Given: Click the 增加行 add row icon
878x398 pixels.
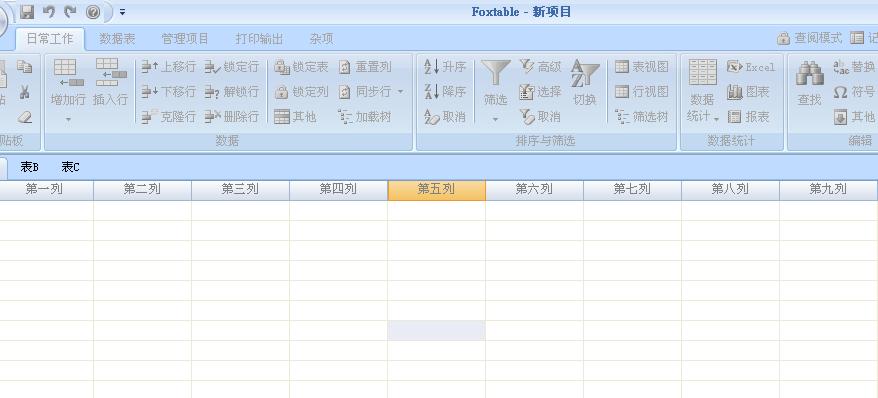Looking at the screenshot, I should click(68, 73).
